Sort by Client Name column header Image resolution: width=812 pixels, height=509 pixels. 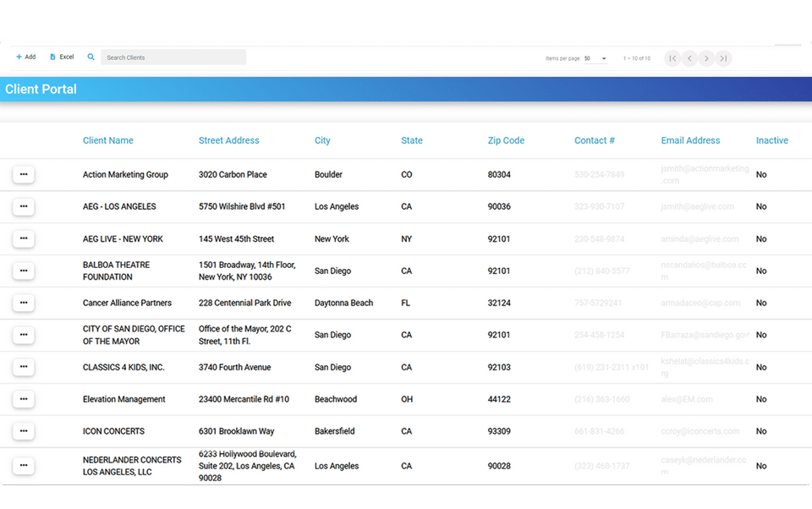(x=107, y=140)
